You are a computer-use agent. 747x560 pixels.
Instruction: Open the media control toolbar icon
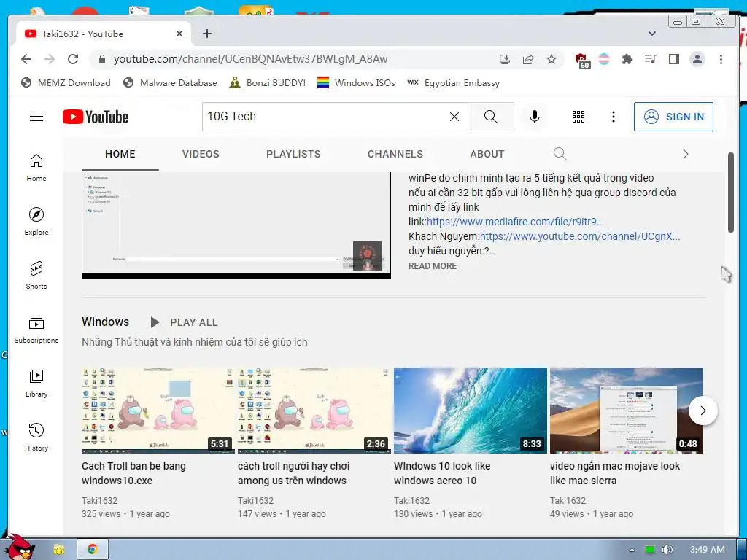tap(650, 59)
